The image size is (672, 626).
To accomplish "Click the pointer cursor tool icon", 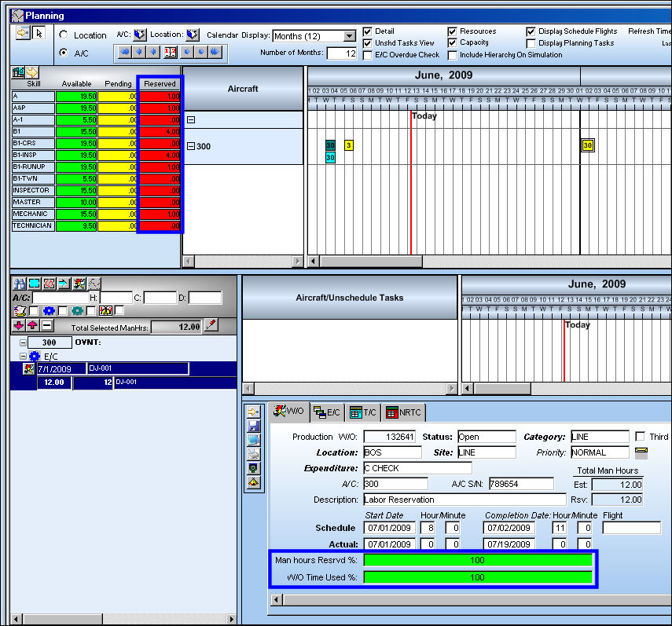I will click(39, 33).
